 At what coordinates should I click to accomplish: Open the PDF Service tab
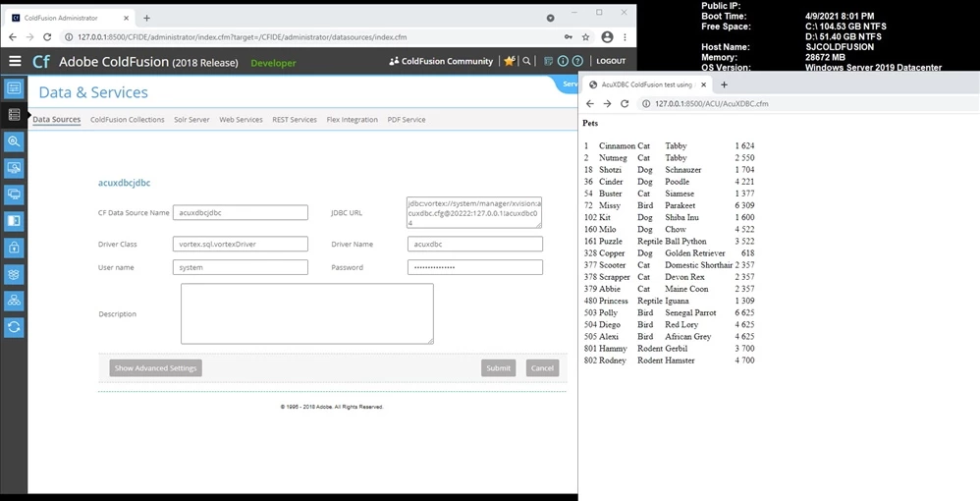[x=407, y=120]
